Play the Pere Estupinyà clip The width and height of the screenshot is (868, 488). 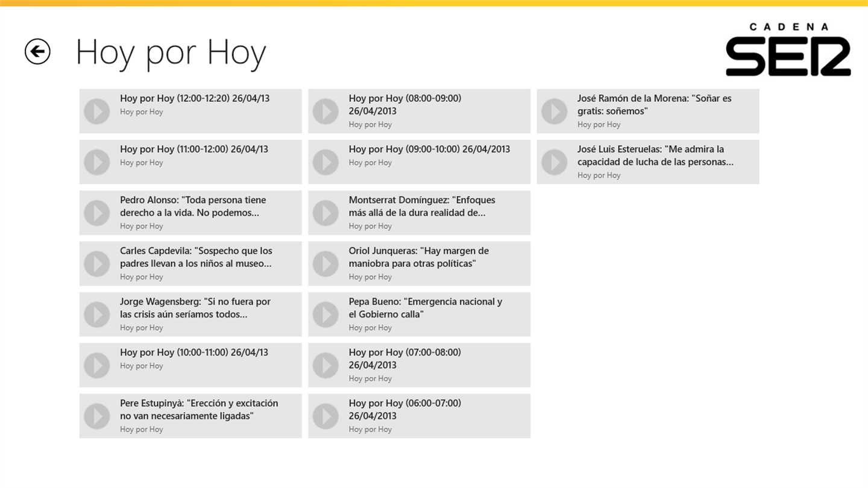coord(97,416)
